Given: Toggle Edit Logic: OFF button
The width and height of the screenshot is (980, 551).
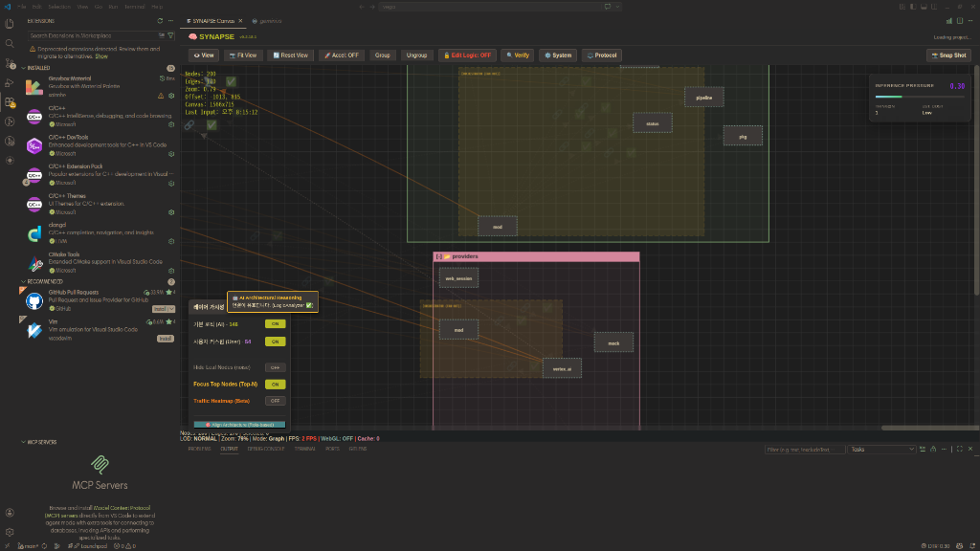Looking at the screenshot, I should click(x=467, y=55).
